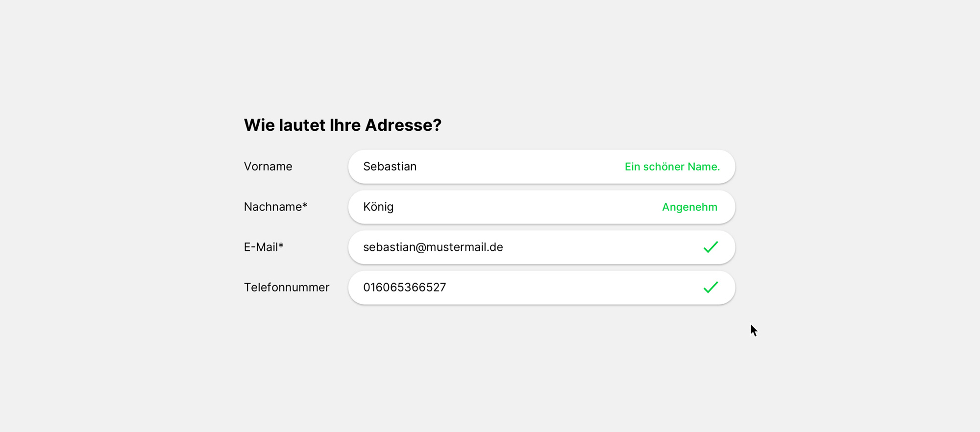This screenshot has height=432, width=980.
Task: Focus the Vorname input field
Action: [x=514, y=167]
